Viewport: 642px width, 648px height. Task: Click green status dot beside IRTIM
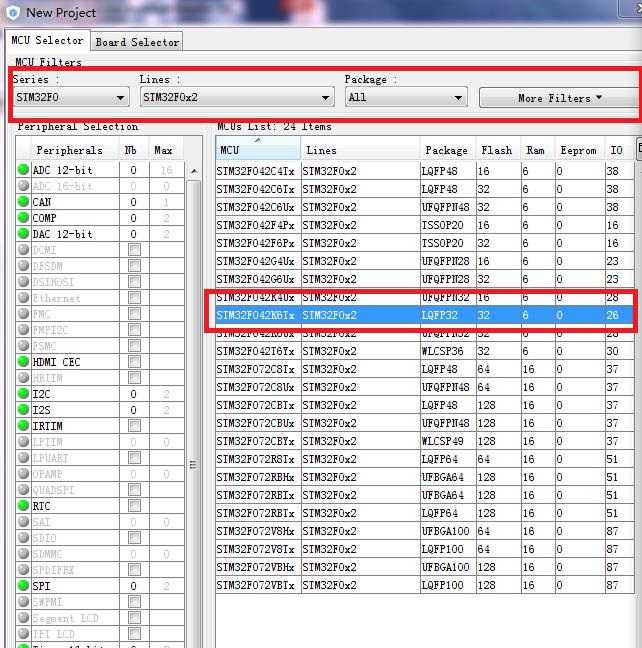(x=24, y=425)
